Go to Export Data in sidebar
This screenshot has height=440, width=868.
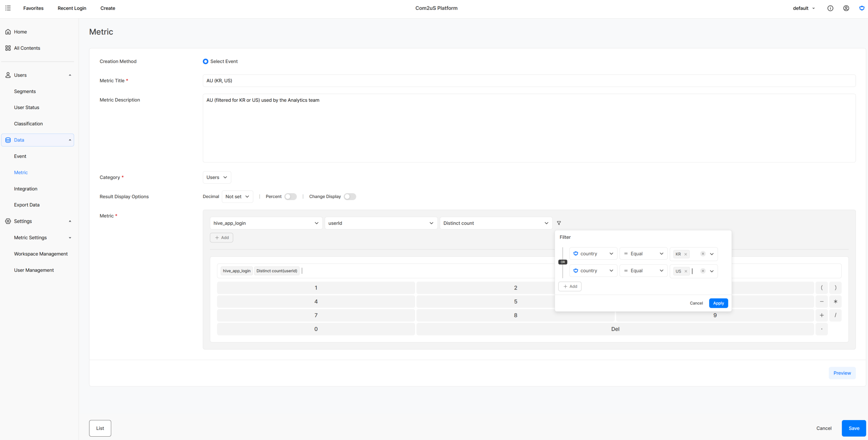tap(27, 205)
